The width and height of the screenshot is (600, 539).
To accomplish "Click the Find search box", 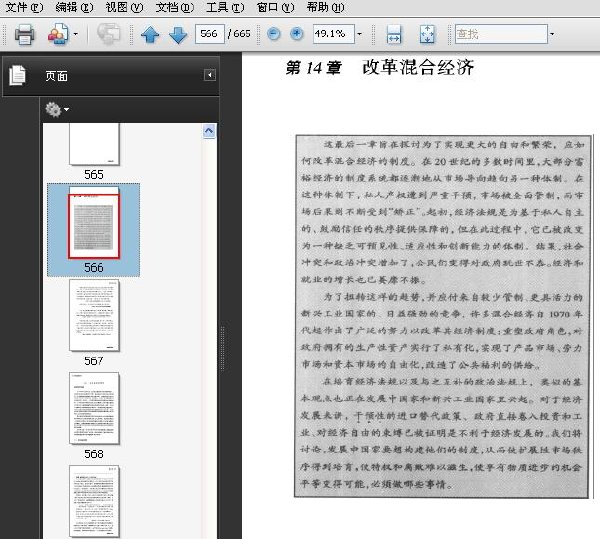I will coord(501,34).
